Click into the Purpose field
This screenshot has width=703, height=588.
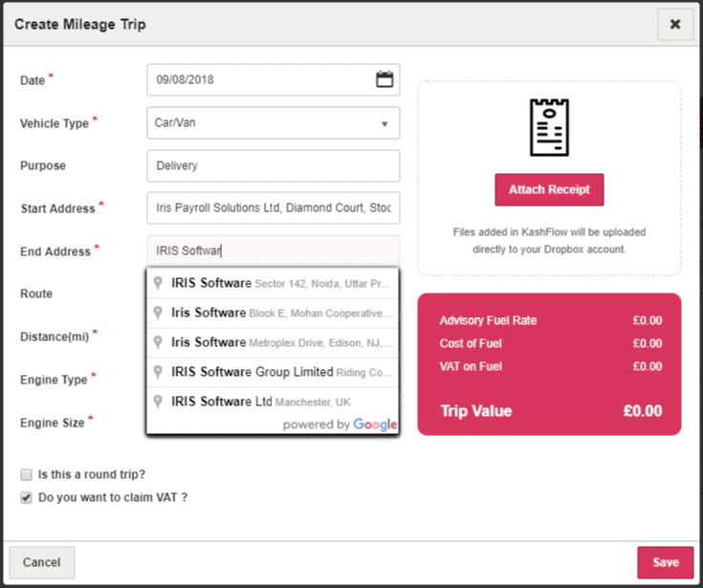click(x=274, y=165)
